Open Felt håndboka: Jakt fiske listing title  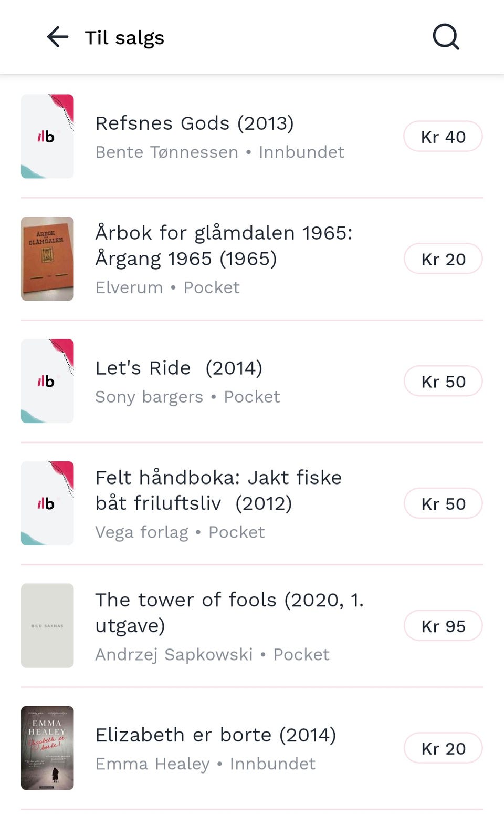[218, 490]
